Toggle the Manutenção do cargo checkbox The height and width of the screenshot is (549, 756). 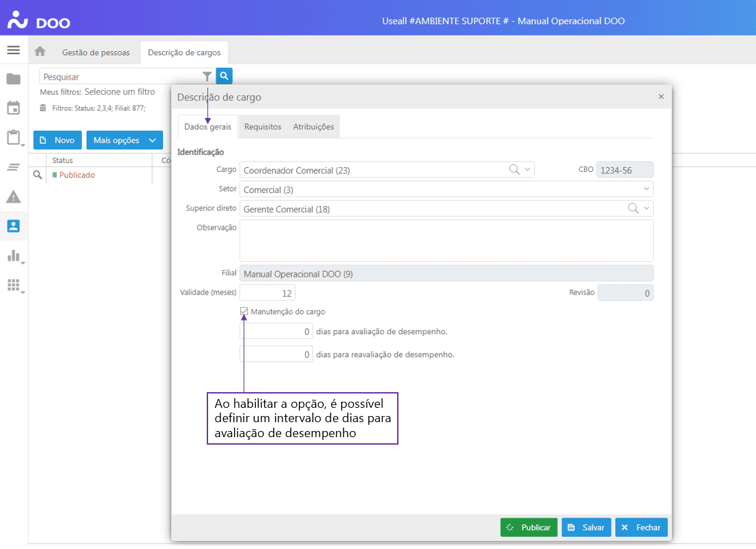[x=244, y=312]
